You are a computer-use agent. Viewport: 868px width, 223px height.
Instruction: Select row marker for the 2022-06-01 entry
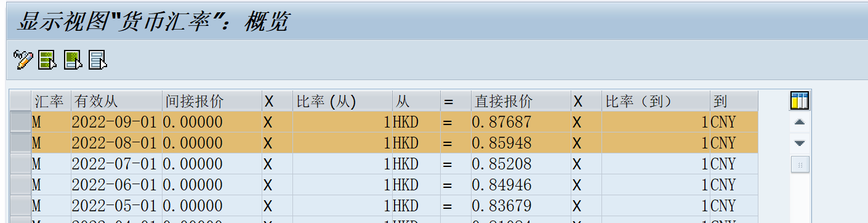[x=21, y=185]
